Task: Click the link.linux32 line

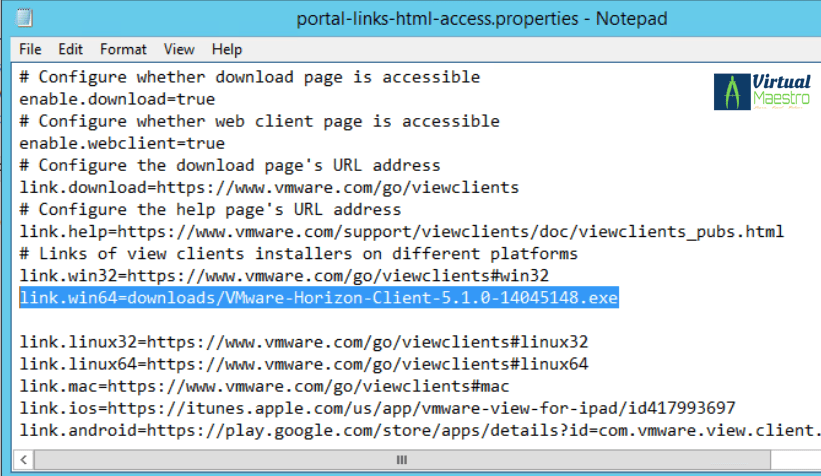Action: pyautogui.click(x=303, y=341)
